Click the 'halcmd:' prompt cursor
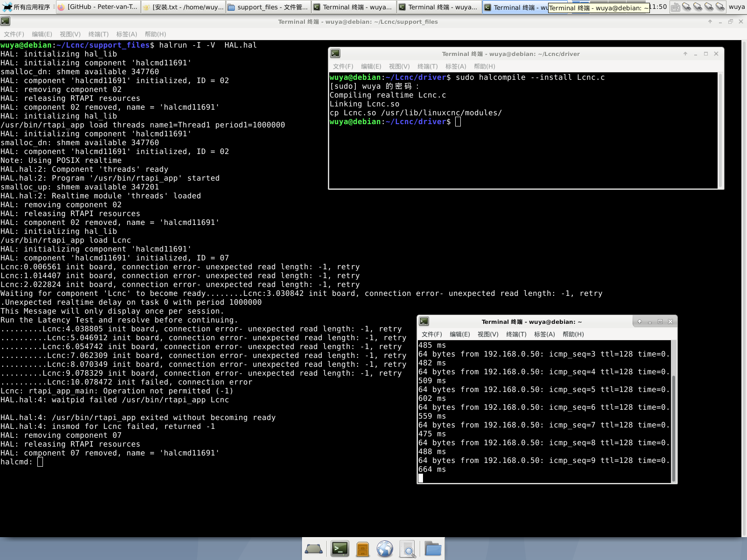747x560 pixels. tap(40, 462)
